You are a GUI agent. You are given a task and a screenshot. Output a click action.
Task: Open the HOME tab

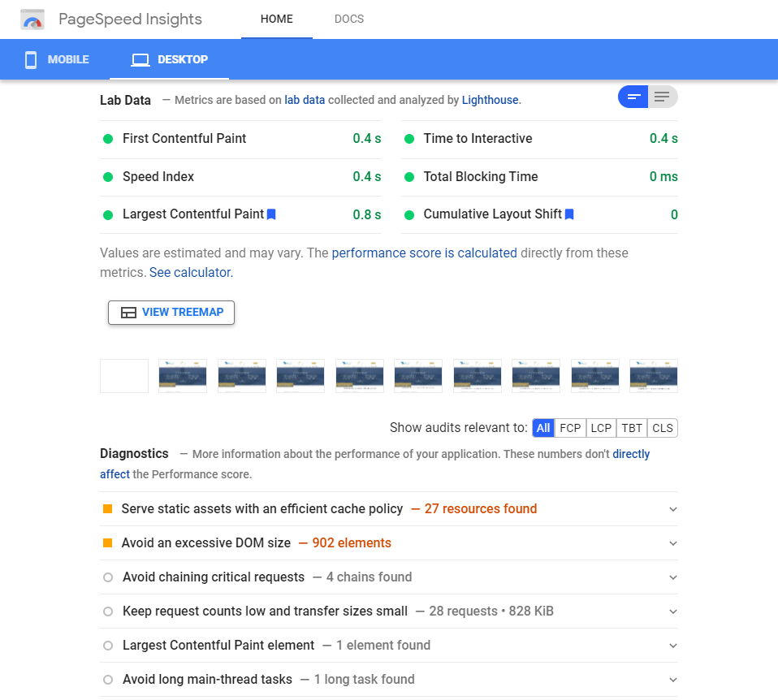tap(277, 19)
